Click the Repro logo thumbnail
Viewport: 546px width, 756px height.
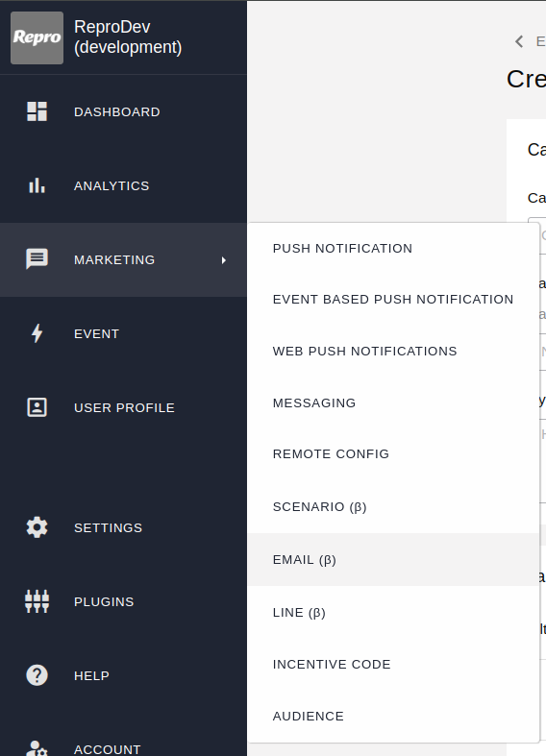pyautogui.click(x=37, y=38)
